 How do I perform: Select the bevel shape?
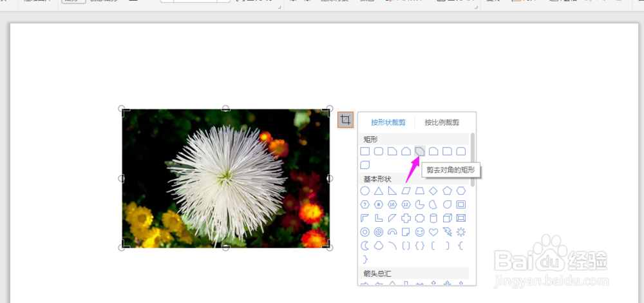(x=461, y=218)
